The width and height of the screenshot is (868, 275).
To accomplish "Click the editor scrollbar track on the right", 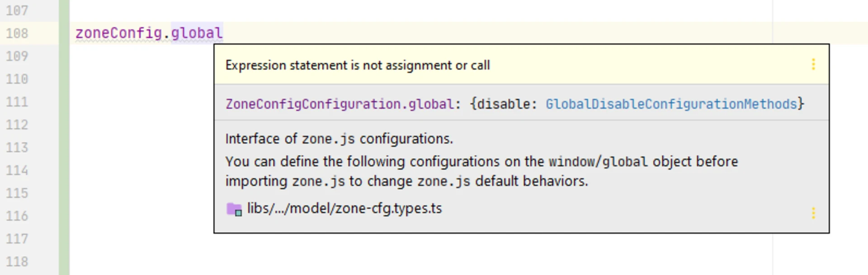I will pos(860,135).
